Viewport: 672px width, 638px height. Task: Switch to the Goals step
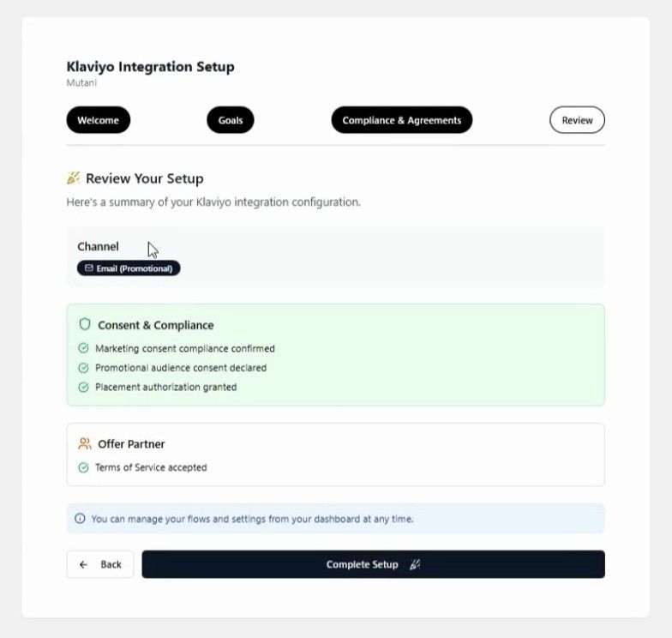[x=231, y=121]
